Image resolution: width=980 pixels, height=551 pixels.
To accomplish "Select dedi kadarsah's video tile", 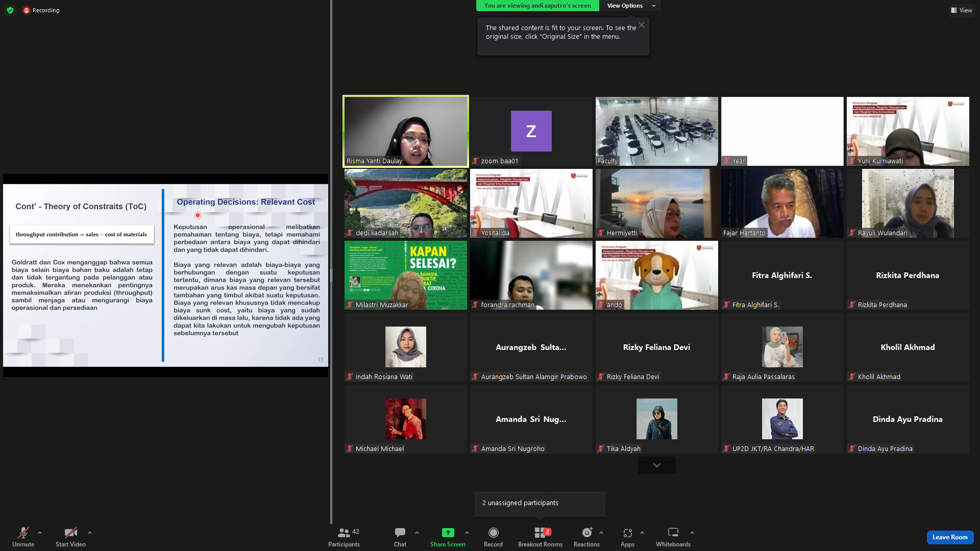I will (406, 203).
